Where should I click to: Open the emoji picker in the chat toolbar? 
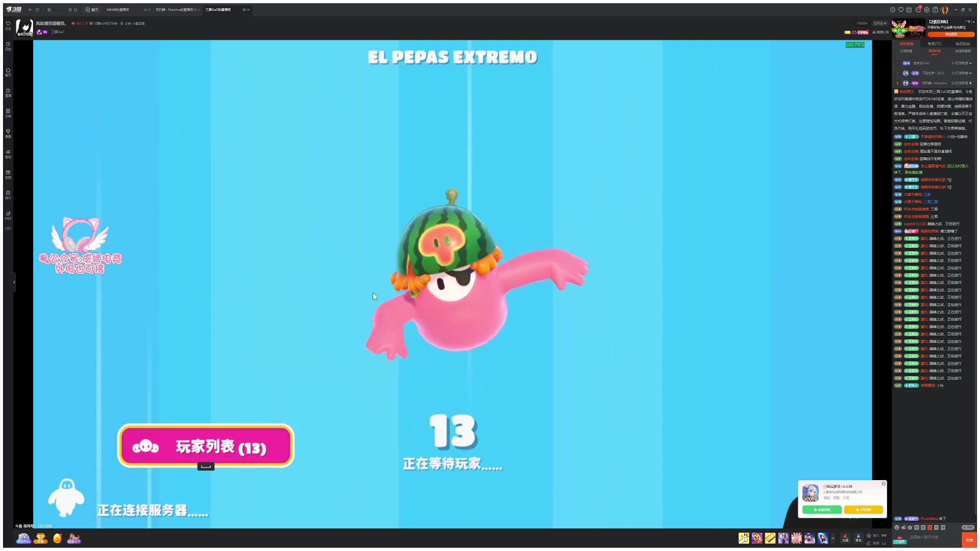(897, 528)
